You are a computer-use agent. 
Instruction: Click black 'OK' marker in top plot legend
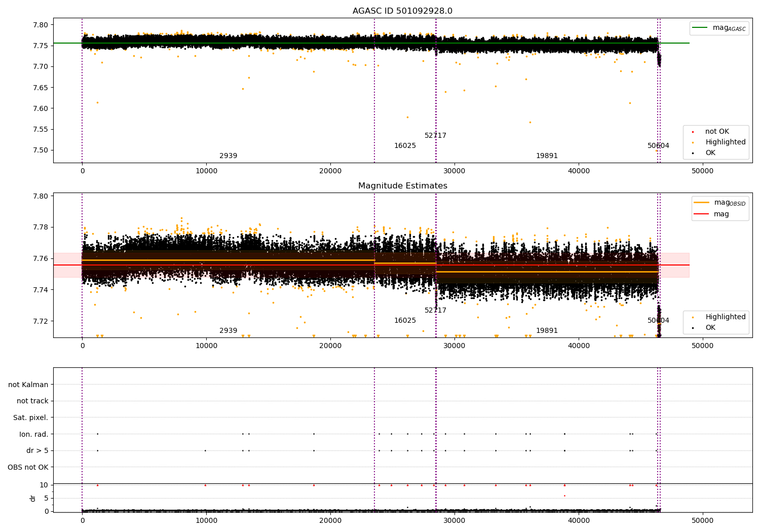[693, 153]
